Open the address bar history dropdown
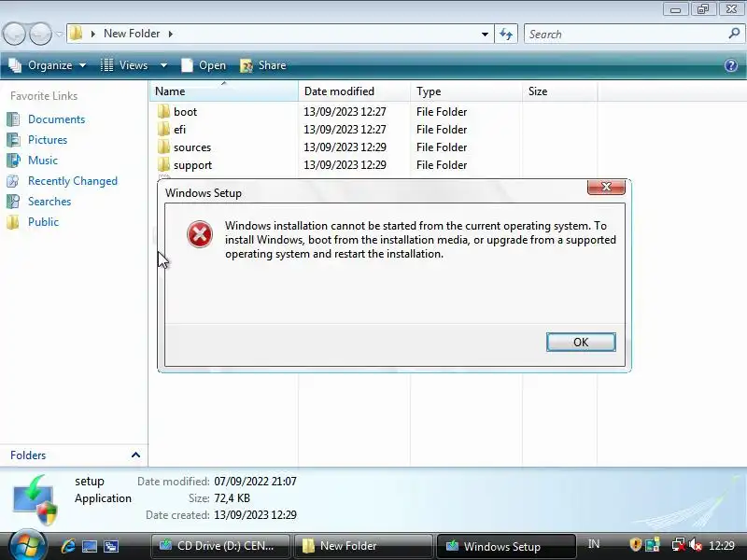The image size is (747, 560). (485, 35)
